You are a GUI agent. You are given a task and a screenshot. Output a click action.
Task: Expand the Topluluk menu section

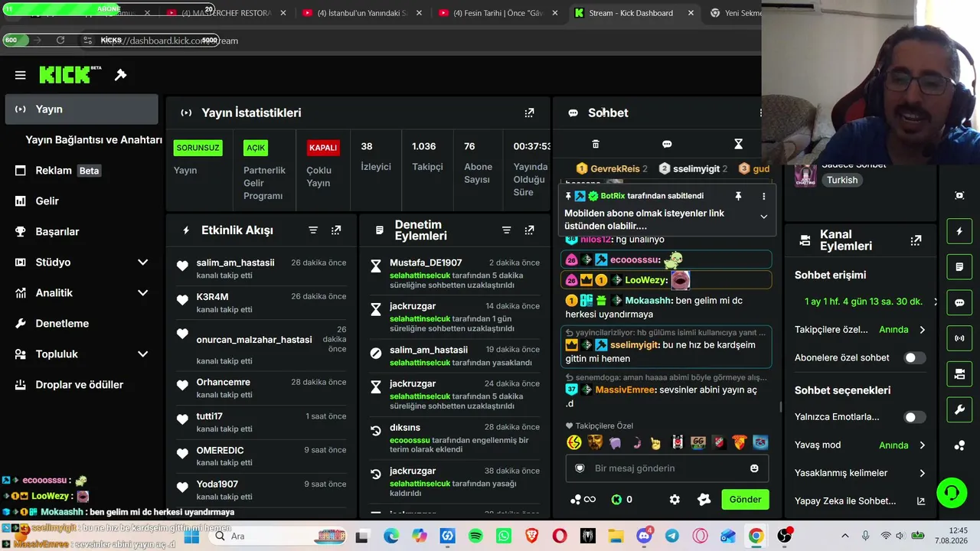coord(142,354)
